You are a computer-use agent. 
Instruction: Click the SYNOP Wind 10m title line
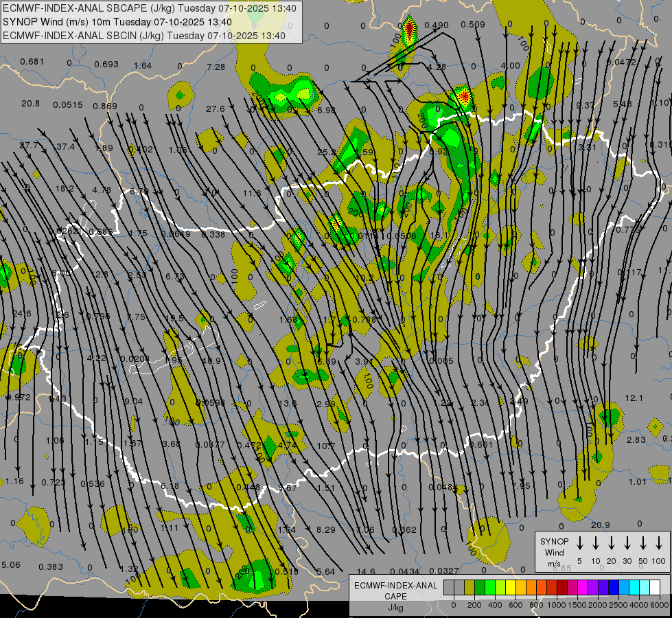117,22
